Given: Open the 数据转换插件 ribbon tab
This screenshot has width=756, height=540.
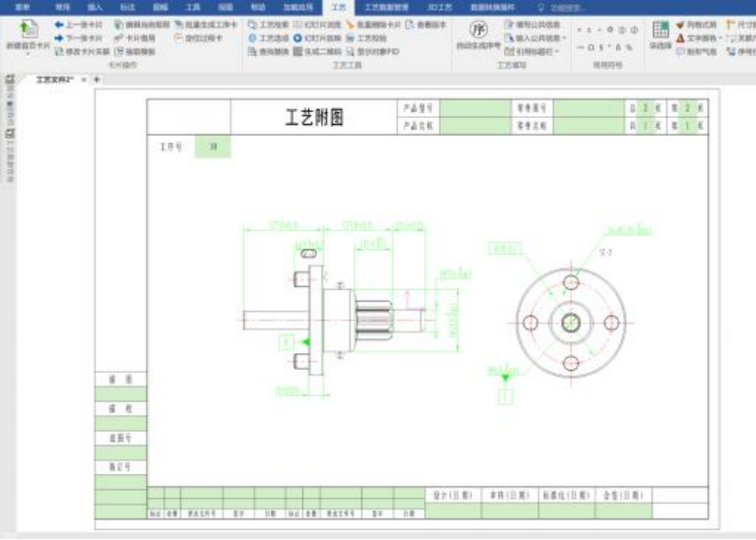Looking at the screenshot, I should (x=492, y=6).
